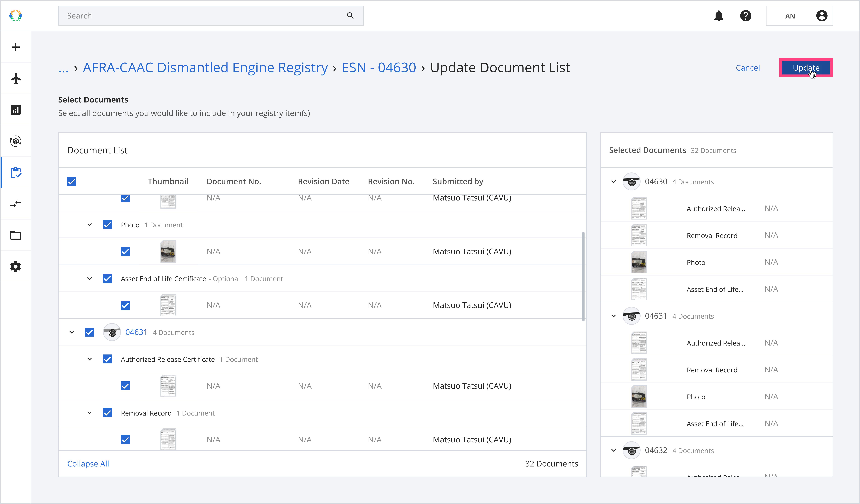Open the settings gear in sidebar
860x504 pixels.
pyautogui.click(x=16, y=267)
